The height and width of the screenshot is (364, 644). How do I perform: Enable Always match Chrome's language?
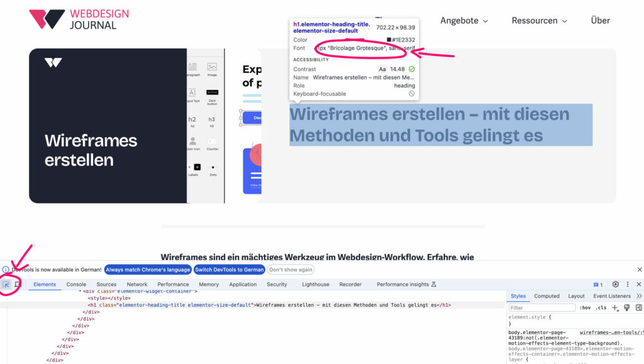[147, 269]
